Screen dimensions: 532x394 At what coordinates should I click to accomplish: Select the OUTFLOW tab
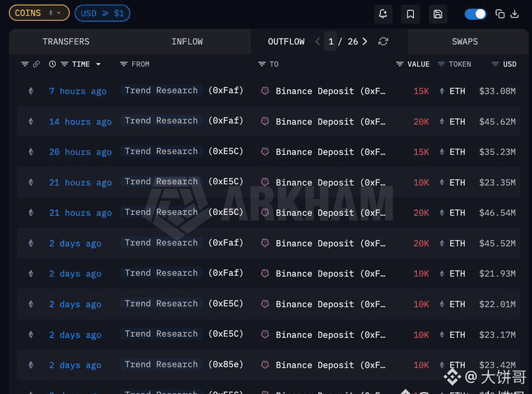pos(286,42)
